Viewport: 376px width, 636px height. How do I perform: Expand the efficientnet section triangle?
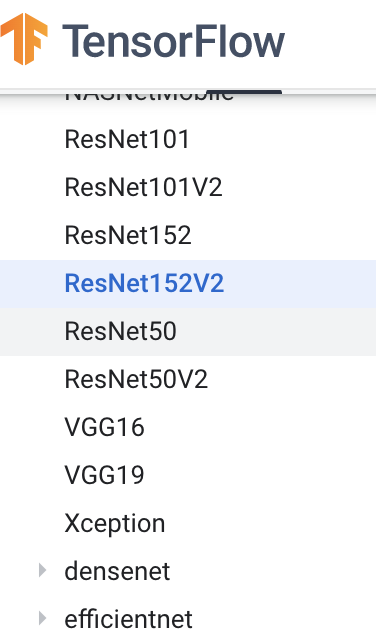[43, 618]
